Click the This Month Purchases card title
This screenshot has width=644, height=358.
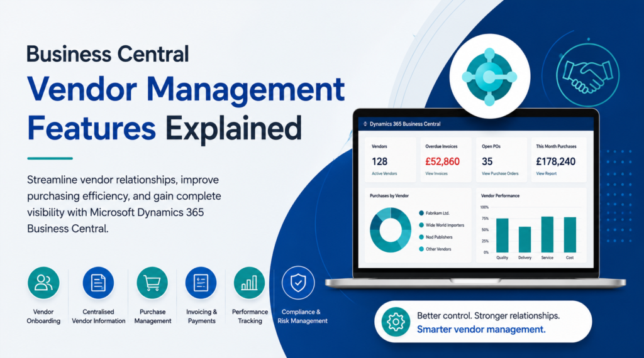[x=556, y=146]
